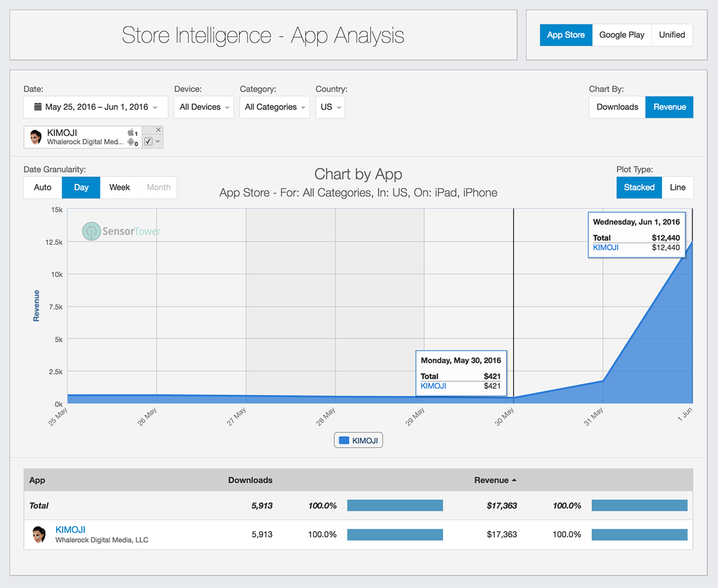
Task: Switch to the Google Play tab
Action: tap(622, 35)
